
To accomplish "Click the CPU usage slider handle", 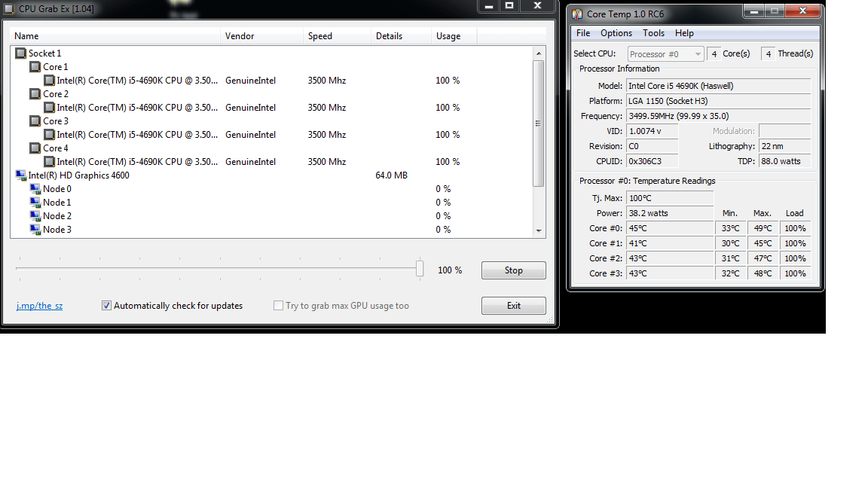I will pos(420,268).
